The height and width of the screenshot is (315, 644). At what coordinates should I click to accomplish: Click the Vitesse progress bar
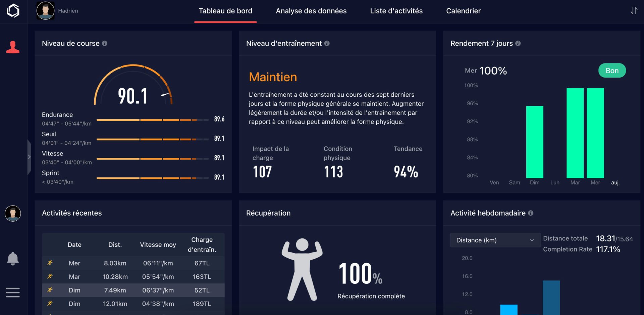tap(153, 159)
